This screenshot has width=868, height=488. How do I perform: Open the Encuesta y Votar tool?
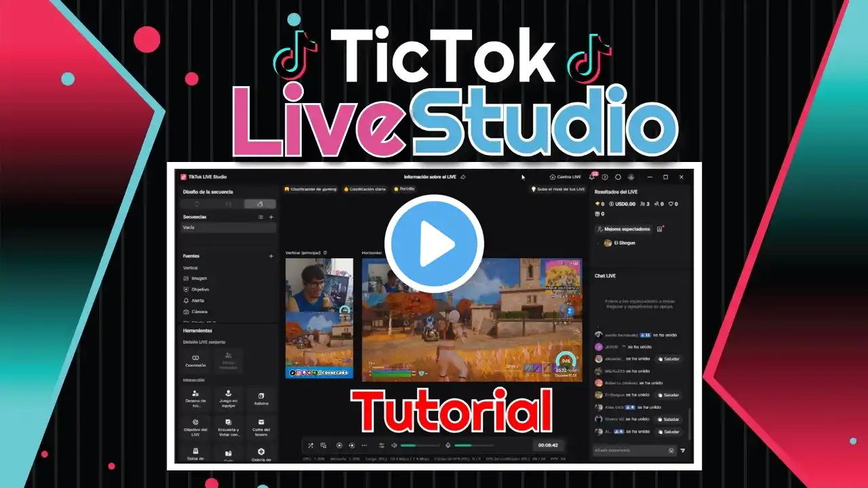(x=229, y=426)
